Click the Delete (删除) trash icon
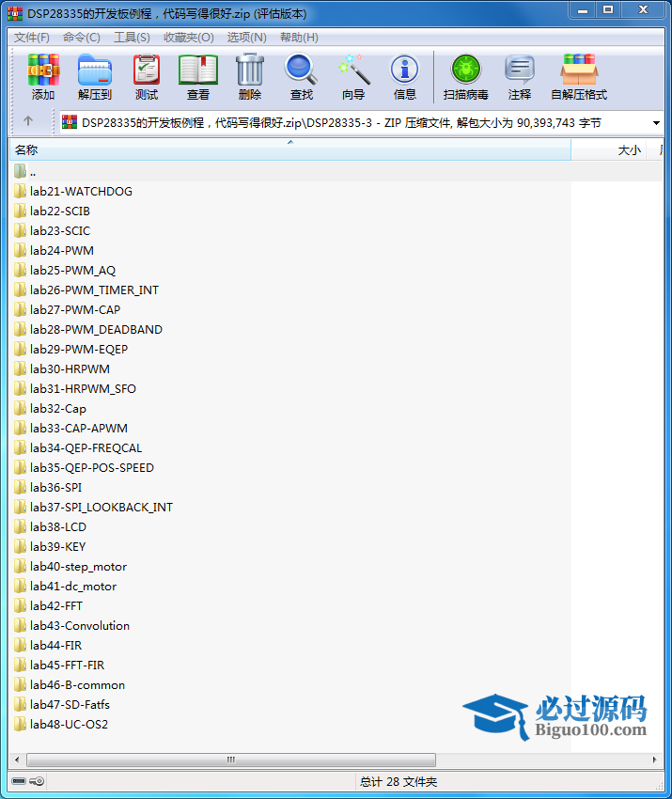This screenshot has width=672, height=799. pos(250,76)
